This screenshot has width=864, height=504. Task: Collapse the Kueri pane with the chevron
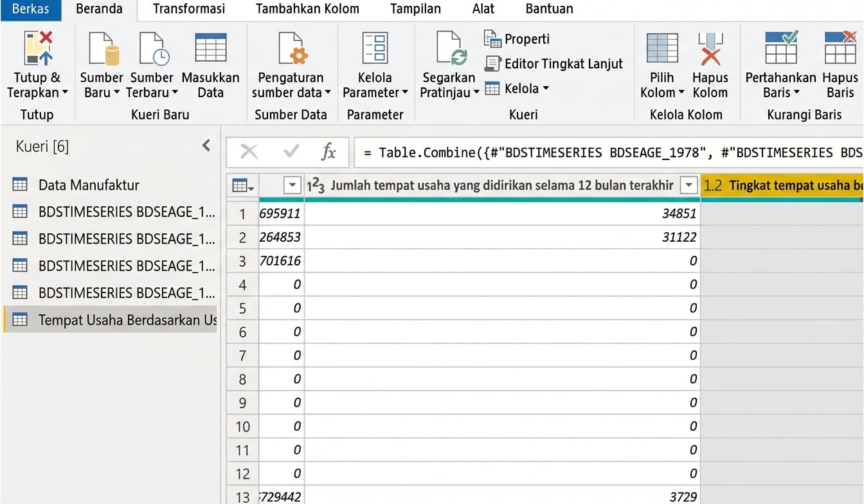tap(206, 146)
